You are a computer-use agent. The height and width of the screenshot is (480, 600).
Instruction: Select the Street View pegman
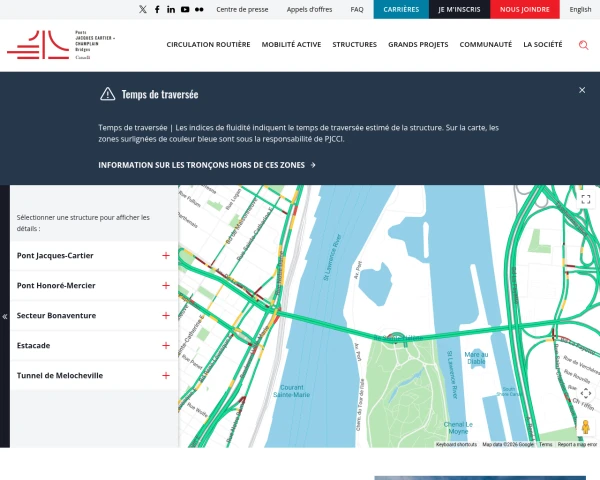pyautogui.click(x=585, y=427)
